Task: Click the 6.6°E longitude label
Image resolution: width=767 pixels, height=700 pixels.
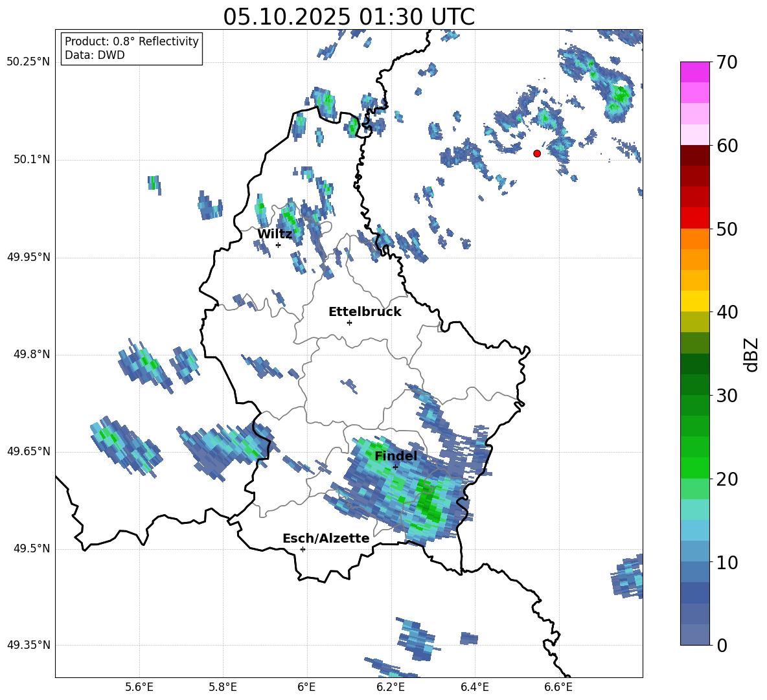Action: coord(558,688)
